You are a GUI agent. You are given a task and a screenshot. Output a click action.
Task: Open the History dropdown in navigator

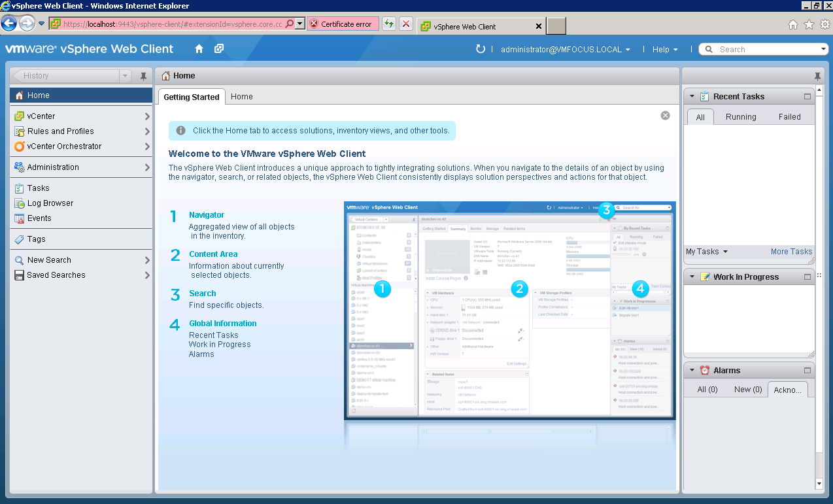(125, 76)
